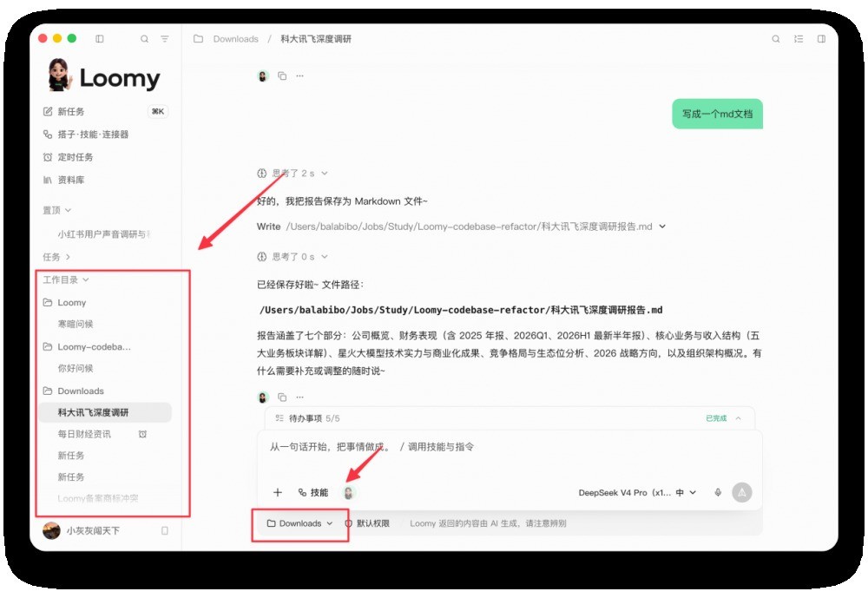
Task: Click the avatar icon above the todo bar
Action: tap(263, 397)
